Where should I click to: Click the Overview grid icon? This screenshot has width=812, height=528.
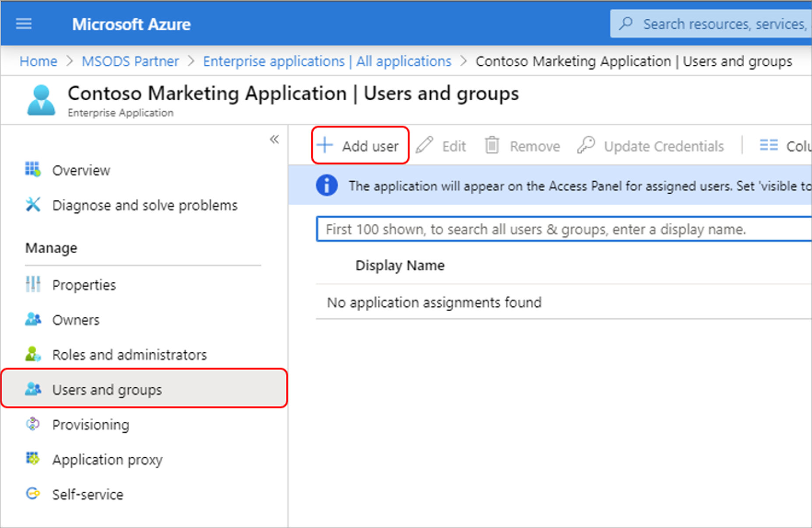coord(33,169)
